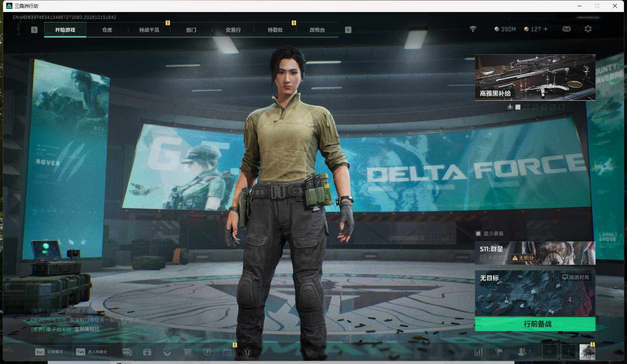
Task: Open the 交易行 tab
Action: [233, 30]
